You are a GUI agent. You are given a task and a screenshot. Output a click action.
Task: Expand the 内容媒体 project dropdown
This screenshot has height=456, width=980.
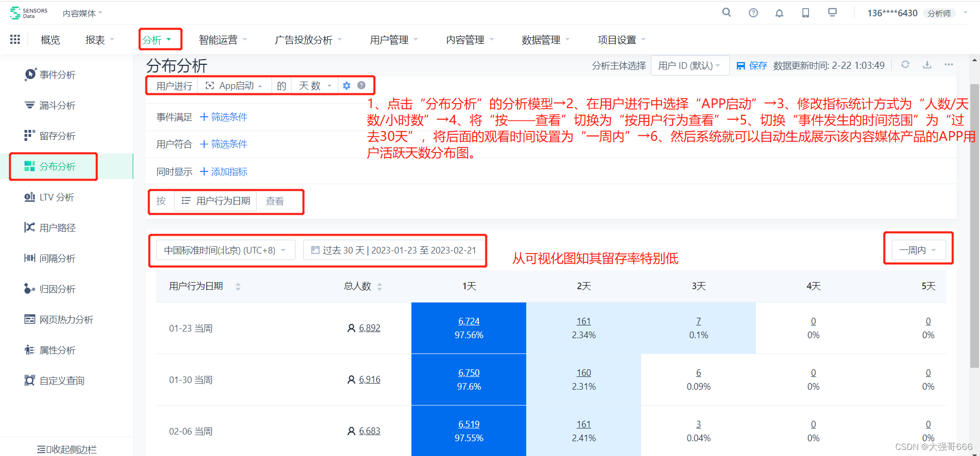tap(83, 13)
